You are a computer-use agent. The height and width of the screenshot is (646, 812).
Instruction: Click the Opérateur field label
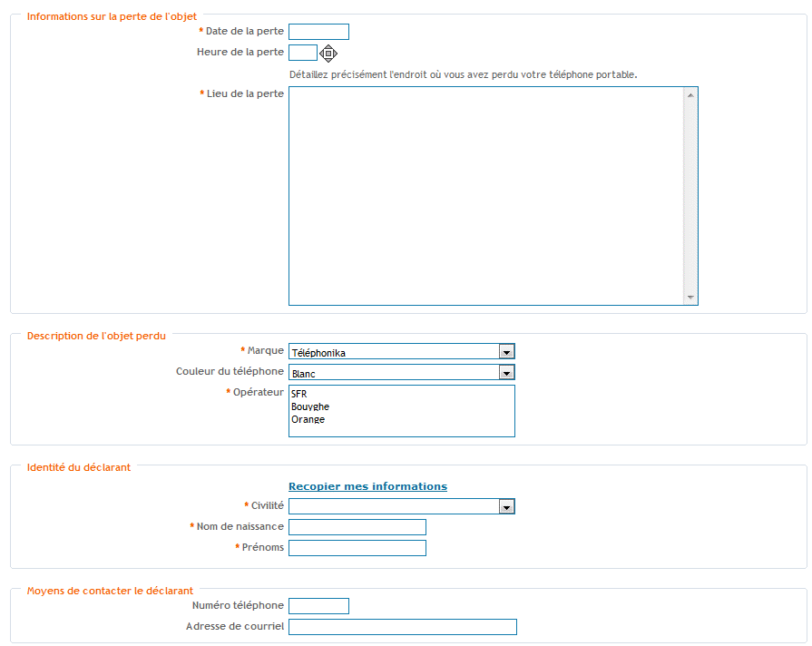pyautogui.click(x=258, y=392)
